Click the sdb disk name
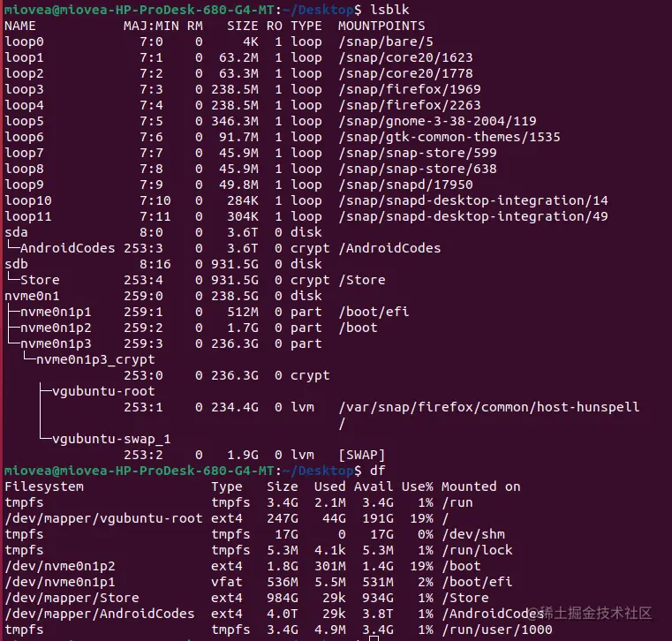Screen dimensions: 672x641 16,263
